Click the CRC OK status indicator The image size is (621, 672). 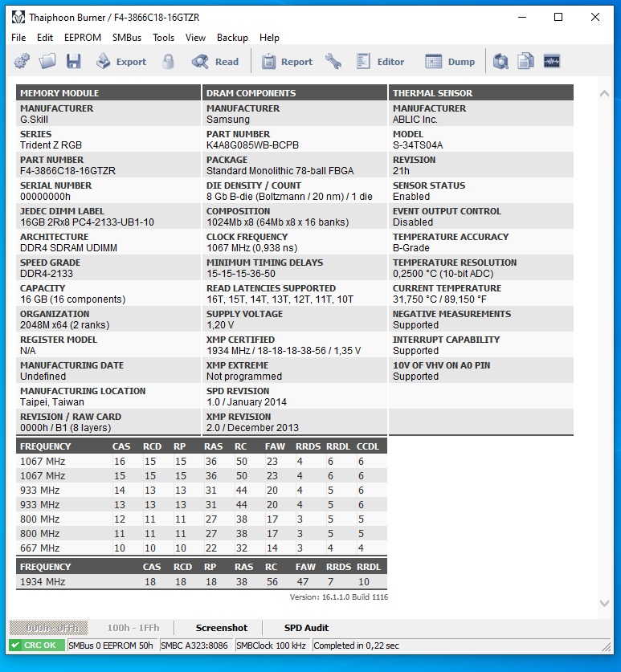point(36,646)
